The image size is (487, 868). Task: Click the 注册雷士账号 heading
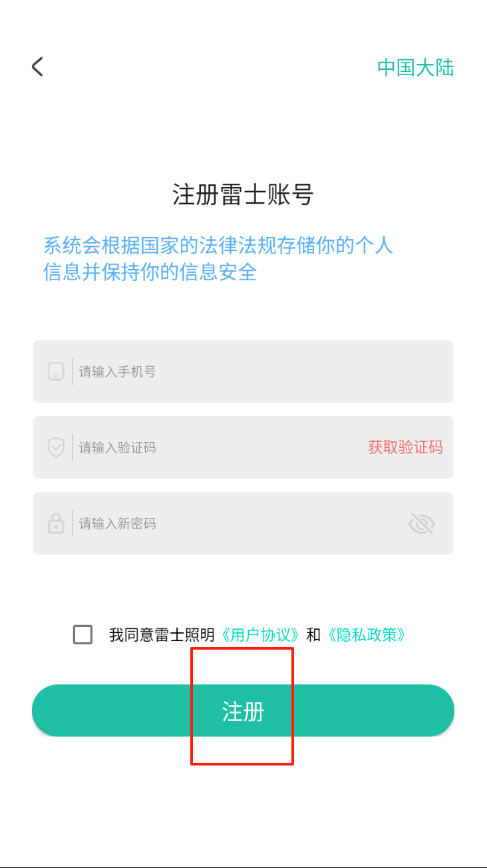(243, 195)
